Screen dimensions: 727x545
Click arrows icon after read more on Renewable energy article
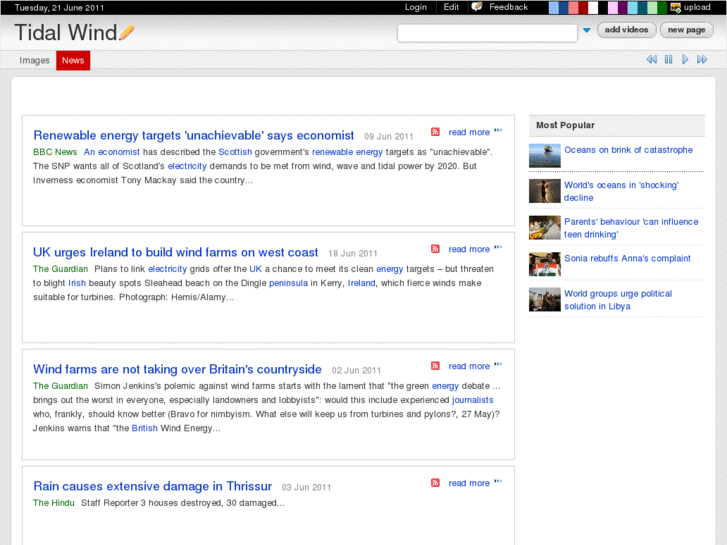pos(498,130)
